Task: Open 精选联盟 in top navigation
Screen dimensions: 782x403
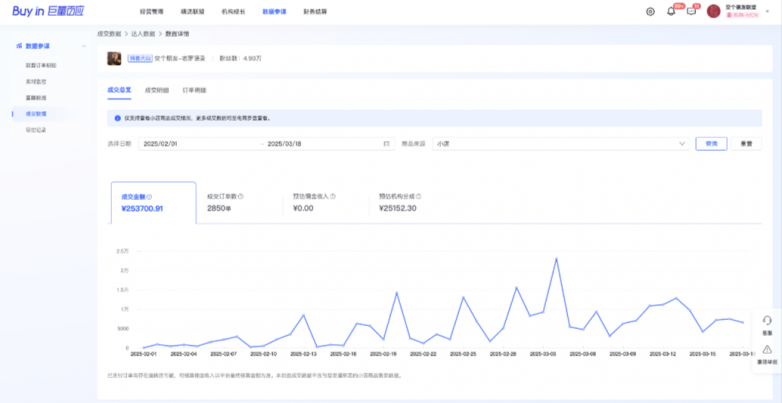Action: coord(193,11)
